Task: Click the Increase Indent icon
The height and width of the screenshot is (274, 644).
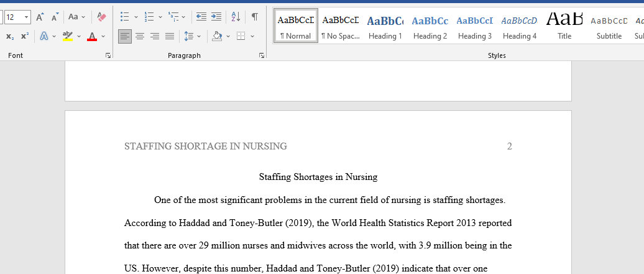Action: (216, 17)
